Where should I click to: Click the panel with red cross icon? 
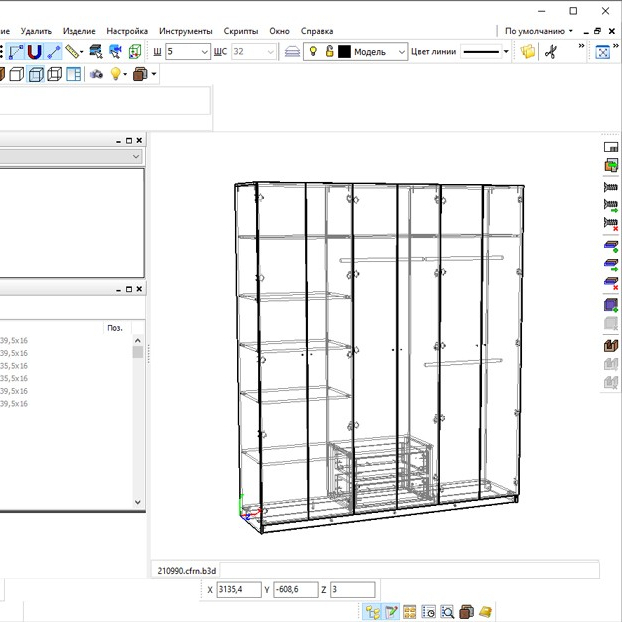tap(610, 283)
